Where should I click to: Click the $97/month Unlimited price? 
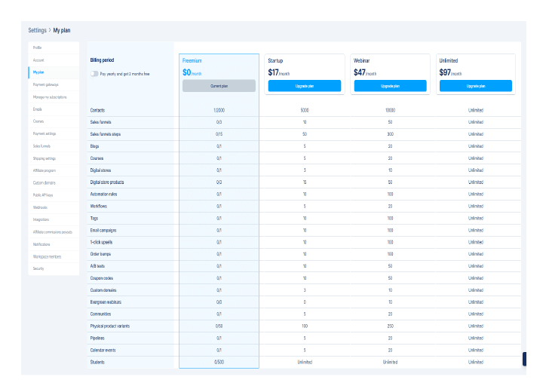pyautogui.click(x=450, y=72)
